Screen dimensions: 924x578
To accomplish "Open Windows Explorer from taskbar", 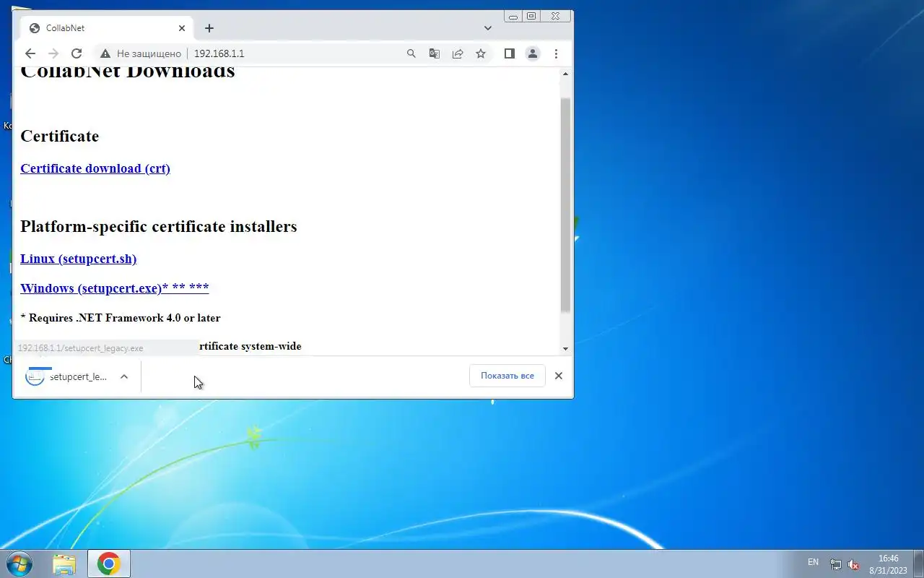I will click(x=64, y=564).
